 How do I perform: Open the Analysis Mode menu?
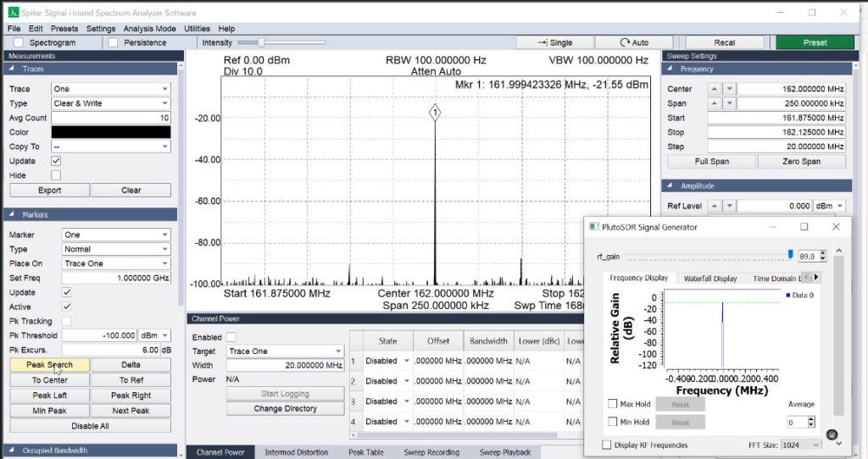pos(149,29)
